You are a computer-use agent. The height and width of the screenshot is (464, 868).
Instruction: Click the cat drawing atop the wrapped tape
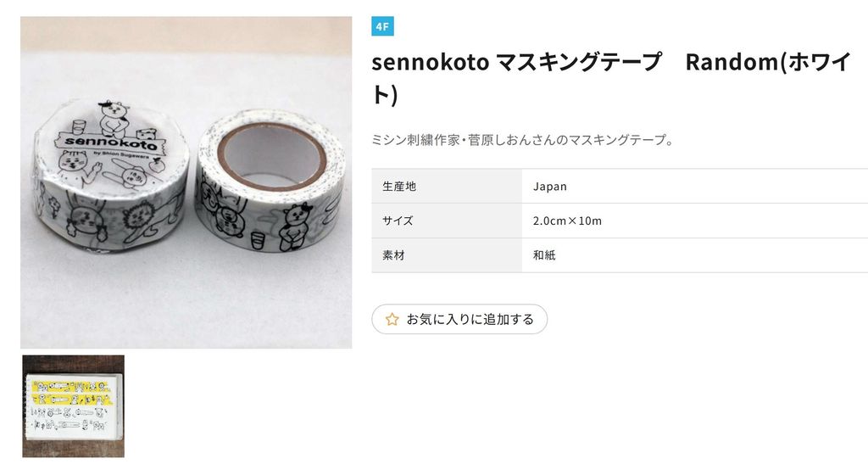click(x=113, y=113)
